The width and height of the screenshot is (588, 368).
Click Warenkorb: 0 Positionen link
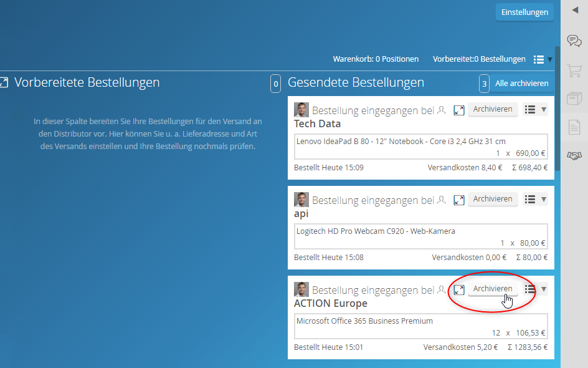[376, 59]
